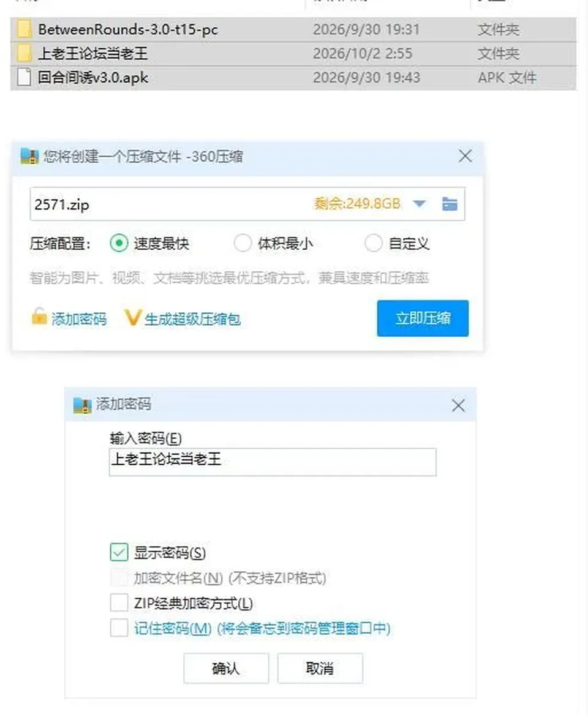Close the 360压缩 create archive dialog
Screen dimensions: 588x717
point(465,156)
